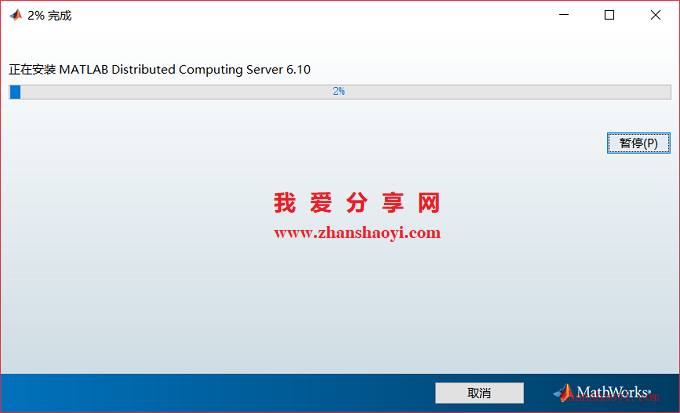This screenshot has height=413, width=680.
Task: Minimize the installer window
Action: click(x=564, y=15)
